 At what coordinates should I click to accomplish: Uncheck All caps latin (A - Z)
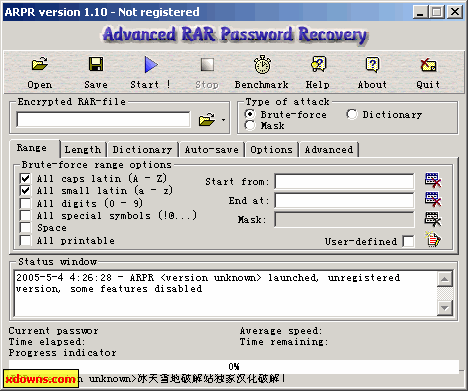pyautogui.click(x=25, y=178)
